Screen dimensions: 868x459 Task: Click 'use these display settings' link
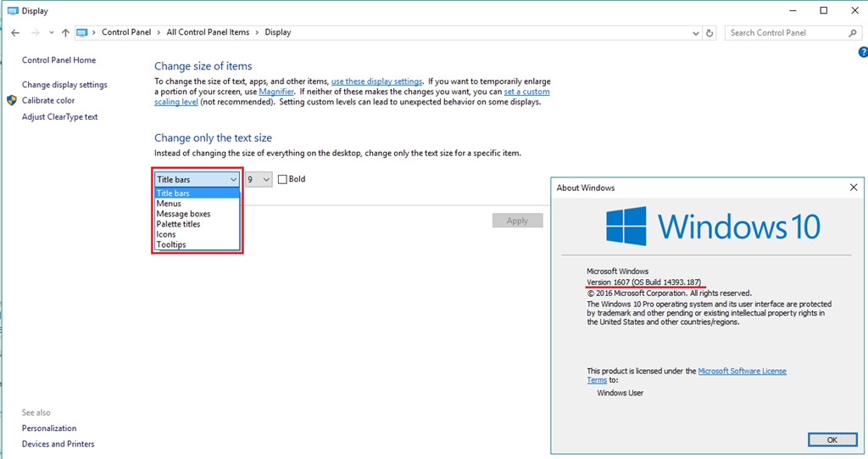click(x=376, y=81)
